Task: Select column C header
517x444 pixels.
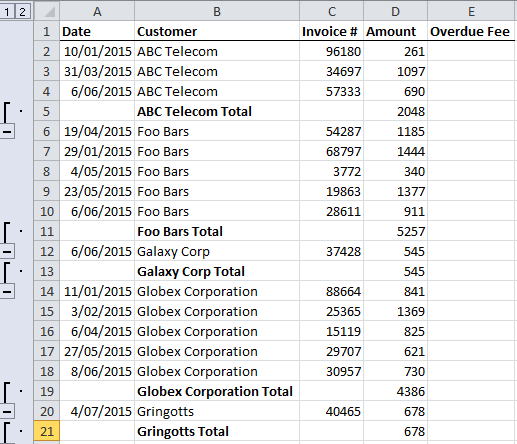Action: click(332, 11)
